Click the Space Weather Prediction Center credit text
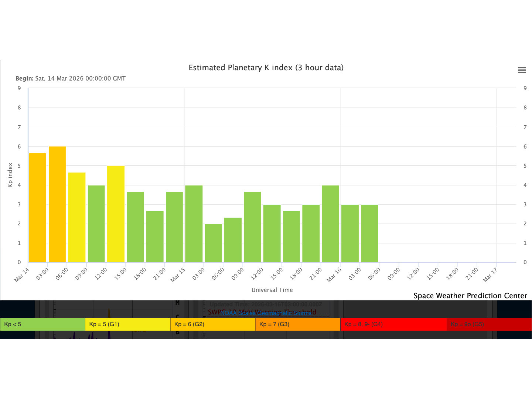The width and height of the screenshot is (532, 399). click(x=470, y=296)
